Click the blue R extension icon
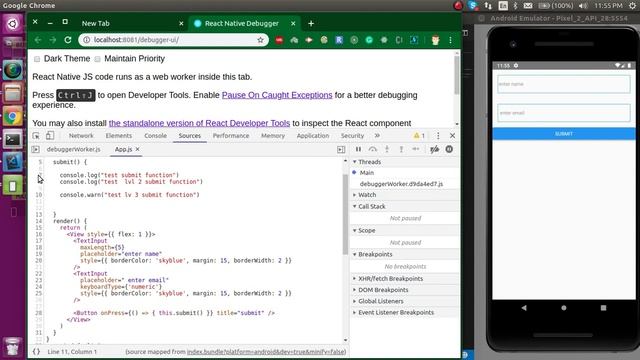This screenshot has width=640, height=360. (x=339, y=40)
